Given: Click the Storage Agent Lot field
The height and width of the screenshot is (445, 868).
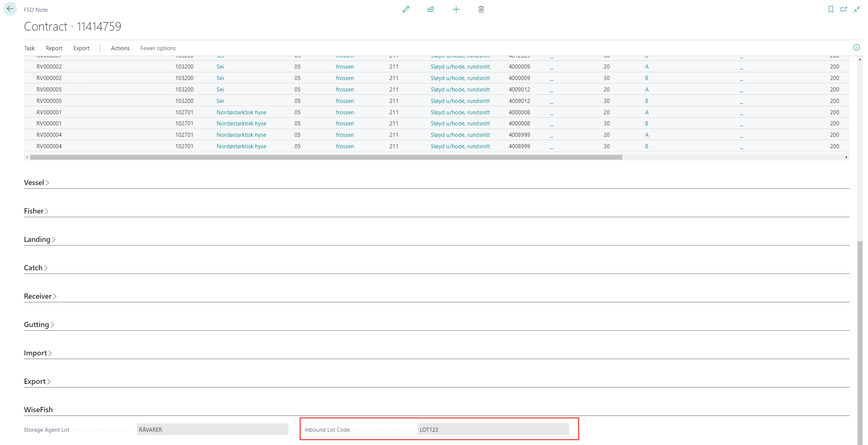Looking at the screenshot, I should 212,430.
